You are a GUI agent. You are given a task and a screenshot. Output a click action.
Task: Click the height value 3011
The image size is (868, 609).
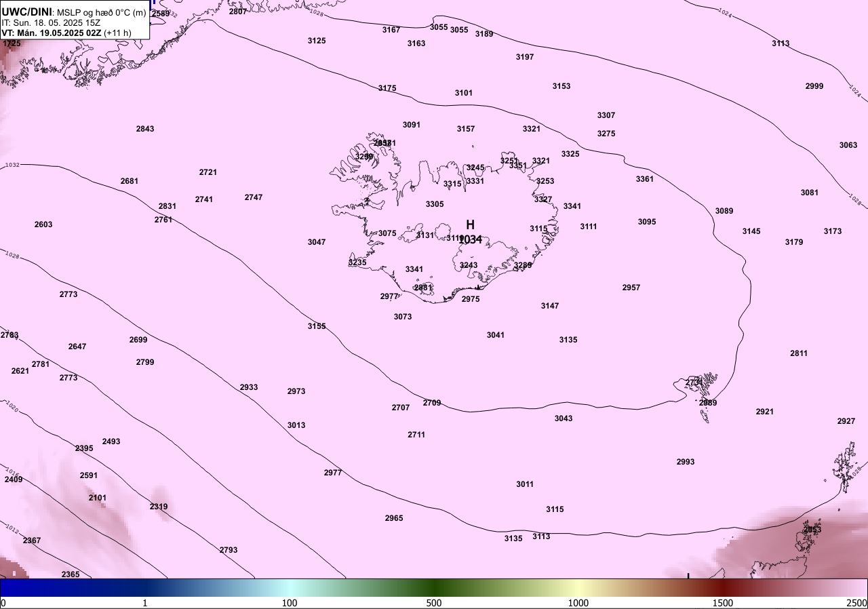click(525, 484)
